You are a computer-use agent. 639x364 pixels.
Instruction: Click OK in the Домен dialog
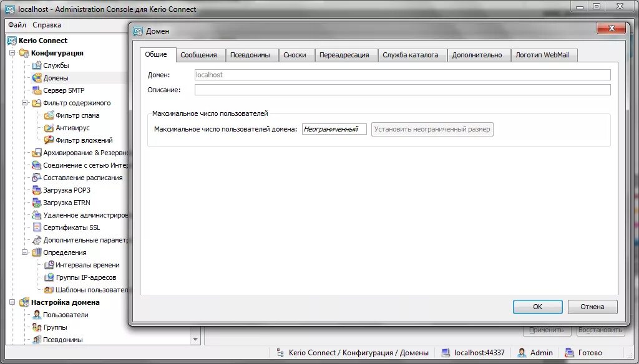click(537, 307)
